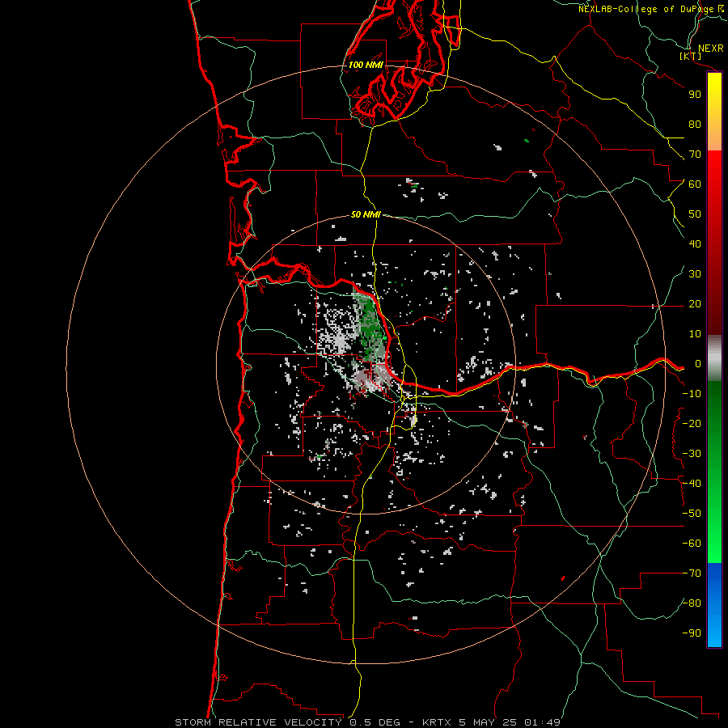Click the 40 value on the velocity scale
The height and width of the screenshot is (728, 728).
click(695, 244)
